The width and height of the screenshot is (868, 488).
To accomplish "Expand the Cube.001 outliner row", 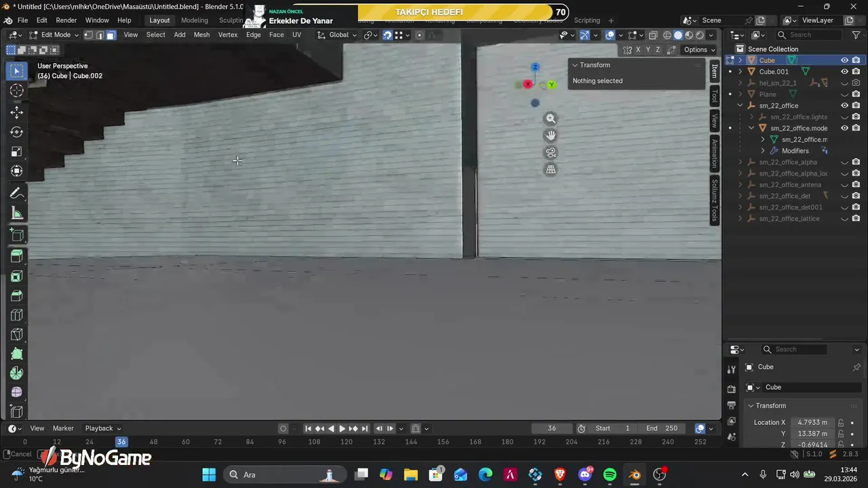I will [x=741, y=71].
